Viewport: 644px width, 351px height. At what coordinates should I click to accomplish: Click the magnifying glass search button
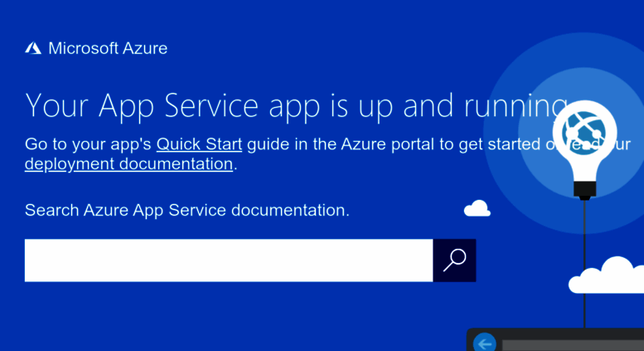[454, 261]
